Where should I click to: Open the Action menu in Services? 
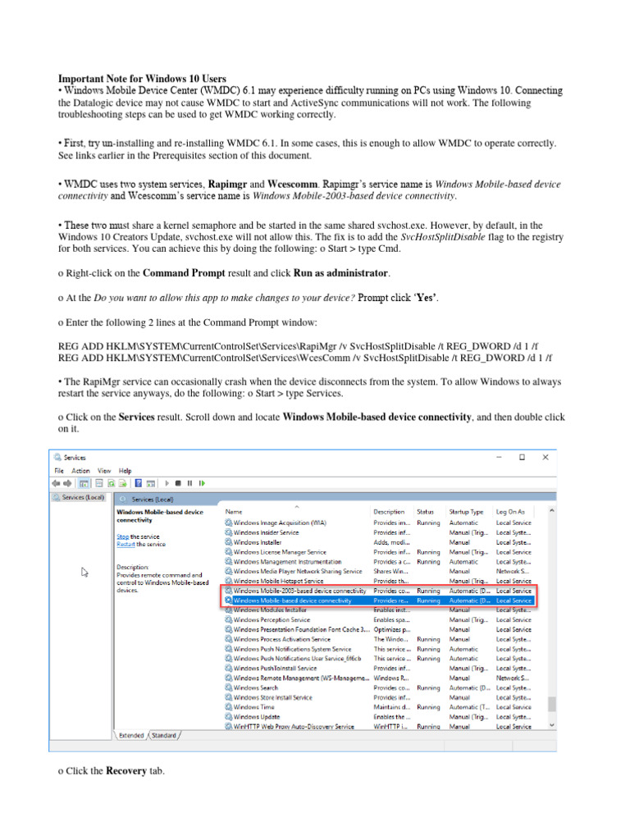81,470
